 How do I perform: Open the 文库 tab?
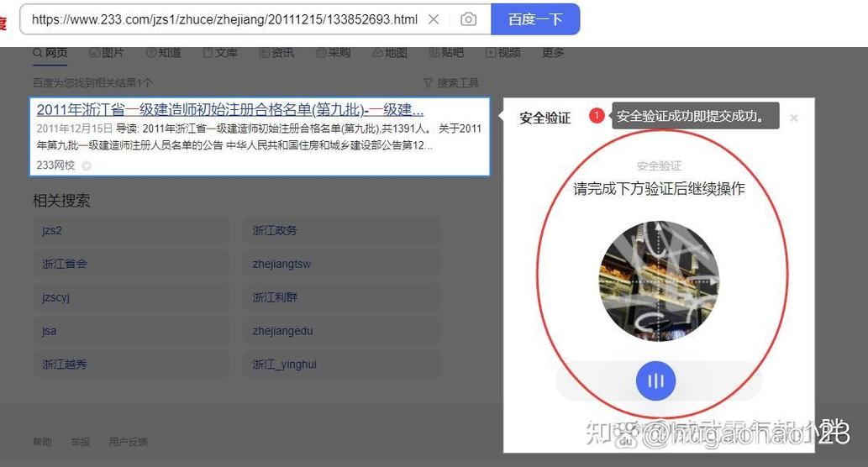[220, 53]
